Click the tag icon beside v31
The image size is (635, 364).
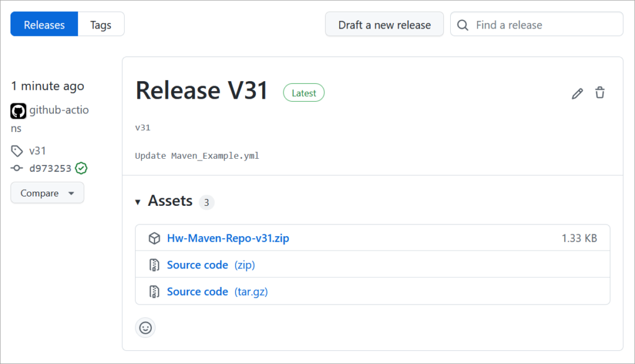click(x=16, y=151)
